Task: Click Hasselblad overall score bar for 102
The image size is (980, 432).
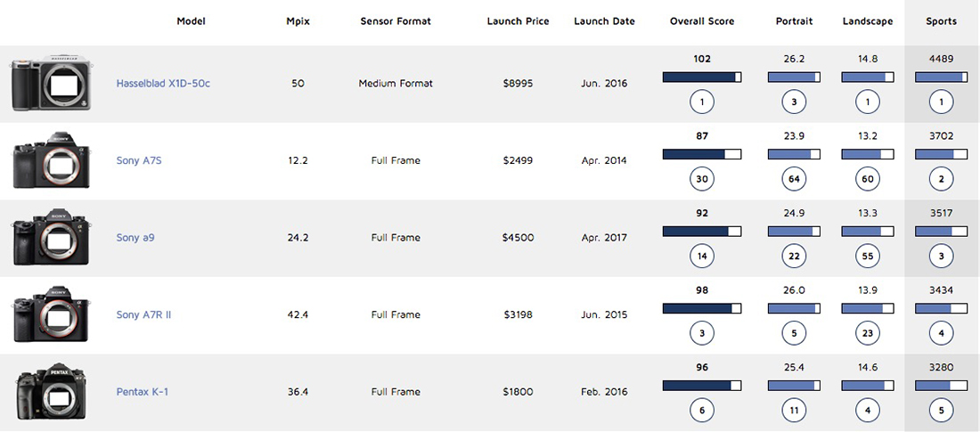Action: (x=702, y=77)
